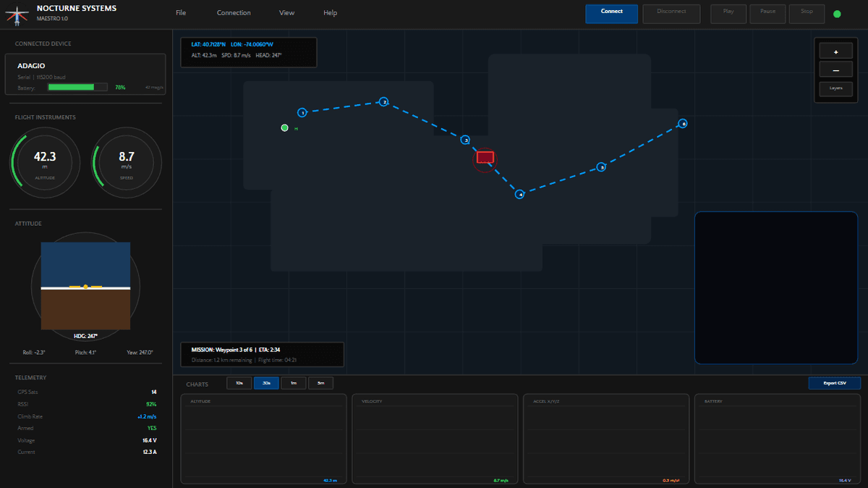The height and width of the screenshot is (488, 868).
Task: Open the File menu
Action: pyautogui.click(x=181, y=13)
